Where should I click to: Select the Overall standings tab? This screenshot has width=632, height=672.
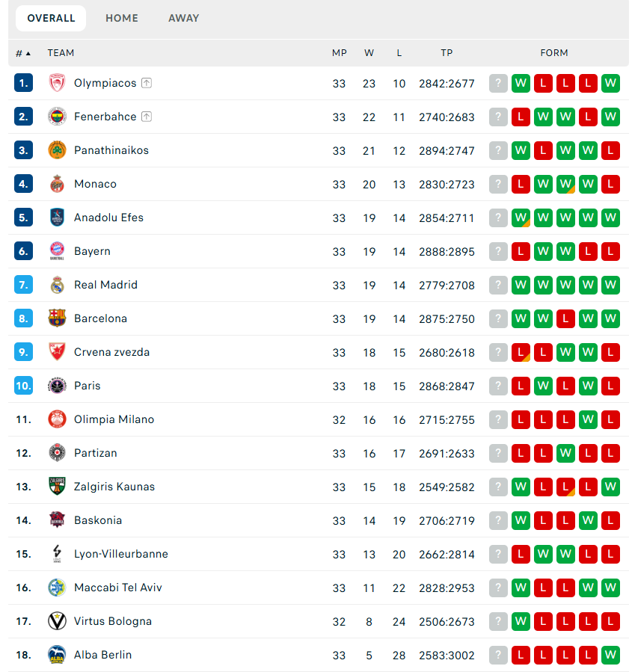(51, 18)
